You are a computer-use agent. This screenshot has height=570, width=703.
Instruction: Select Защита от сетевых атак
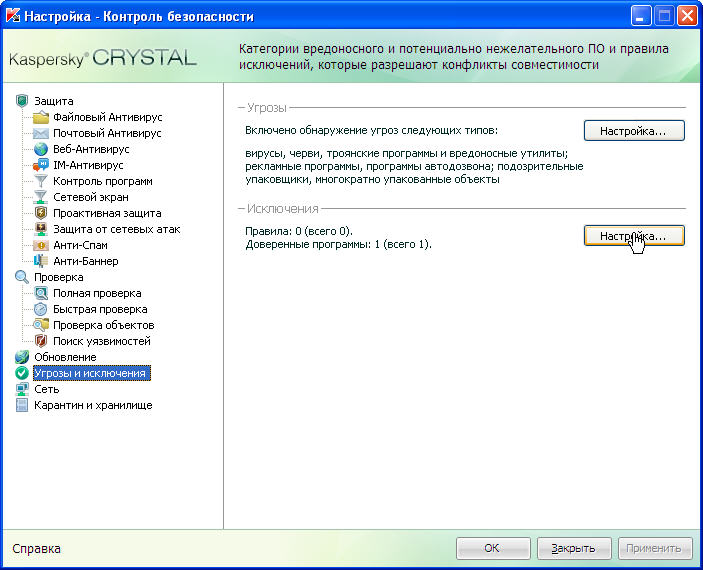tap(117, 229)
